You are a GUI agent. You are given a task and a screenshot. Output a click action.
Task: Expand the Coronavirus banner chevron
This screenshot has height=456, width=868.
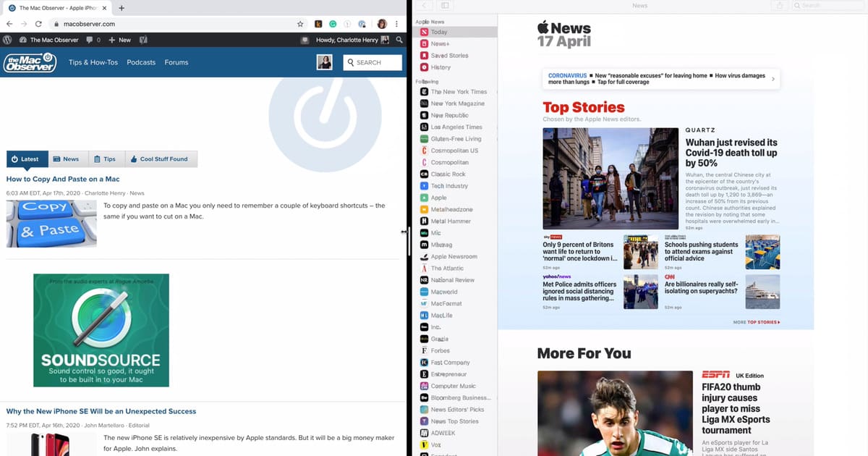pyautogui.click(x=773, y=79)
